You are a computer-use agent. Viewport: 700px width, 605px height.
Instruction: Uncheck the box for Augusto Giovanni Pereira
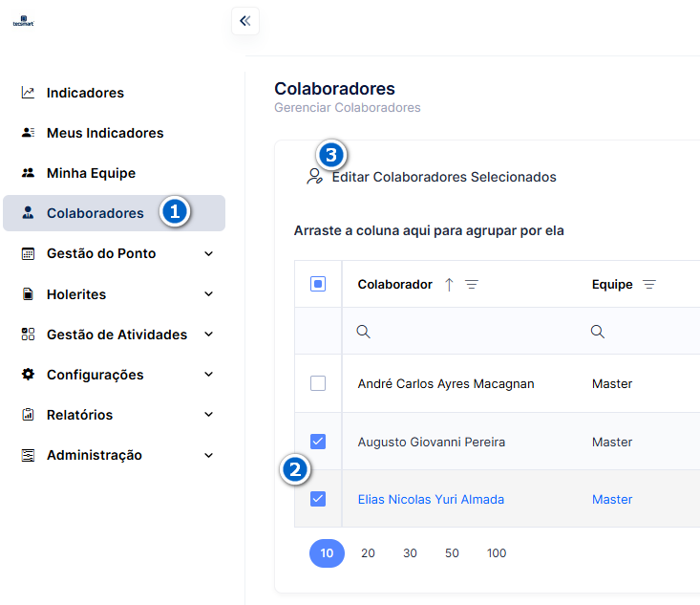318,442
